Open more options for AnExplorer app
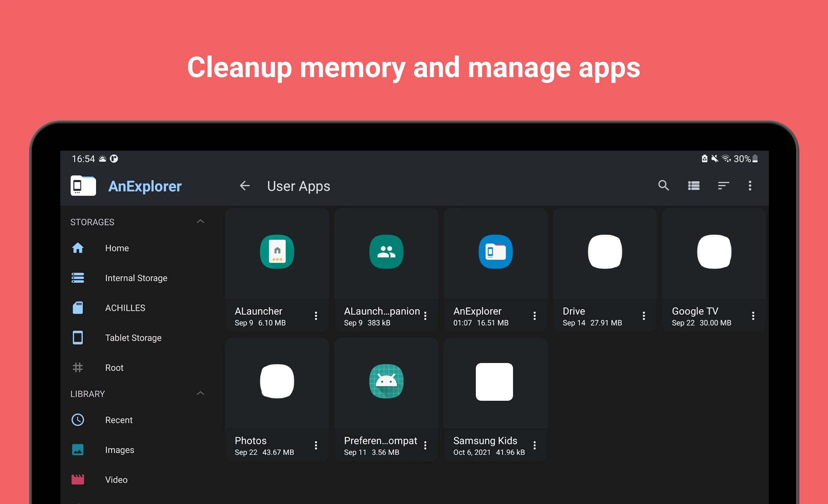The image size is (828, 504). click(x=534, y=316)
